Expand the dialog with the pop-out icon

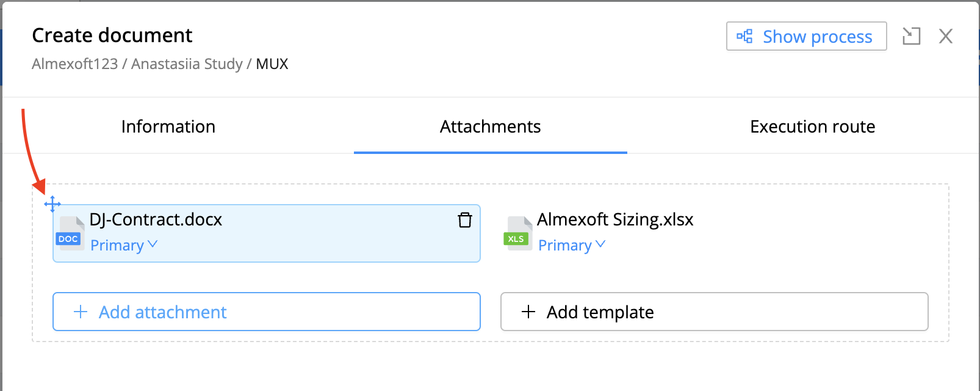(911, 36)
